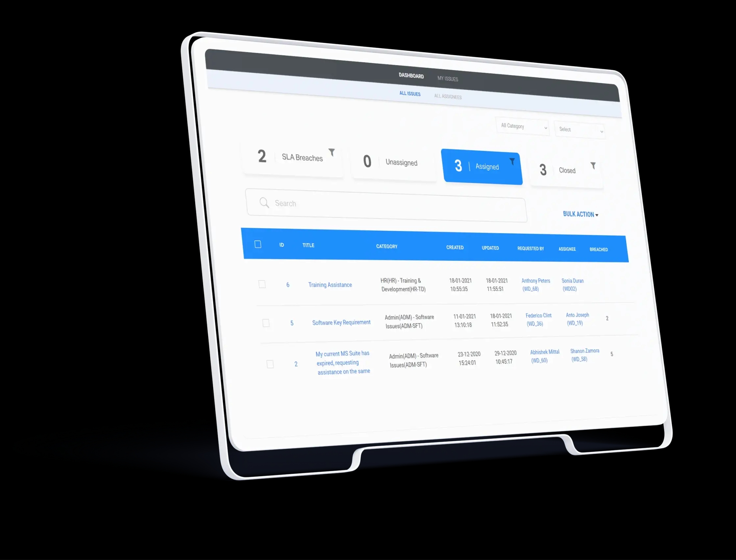
Task: Click the Software Key Requirement link
Action: [341, 322]
